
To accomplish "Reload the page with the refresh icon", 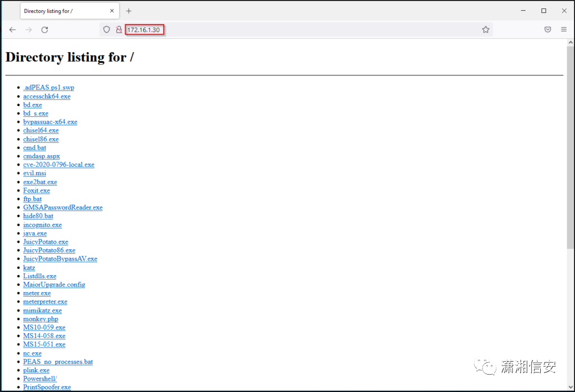I will point(45,30).
